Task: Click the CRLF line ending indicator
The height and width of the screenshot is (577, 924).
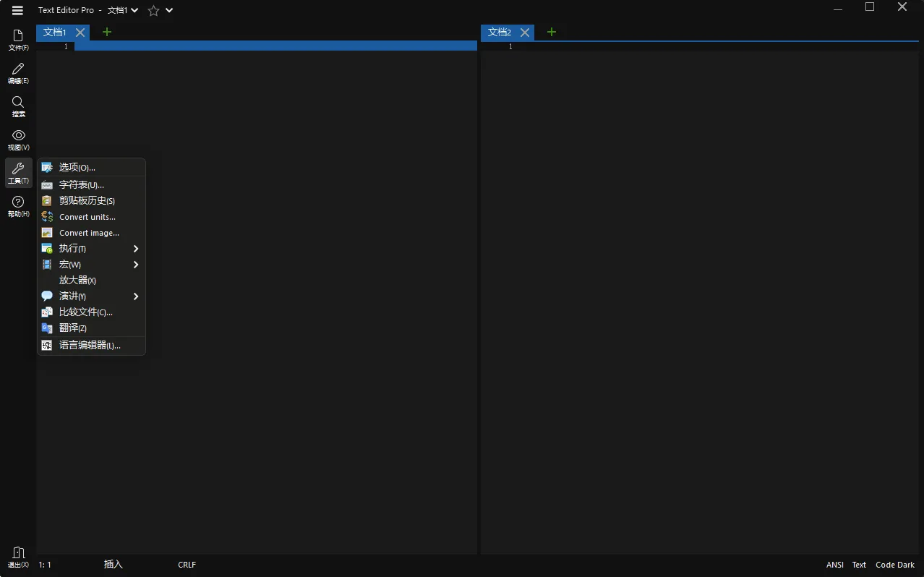Action: point(187,565)
